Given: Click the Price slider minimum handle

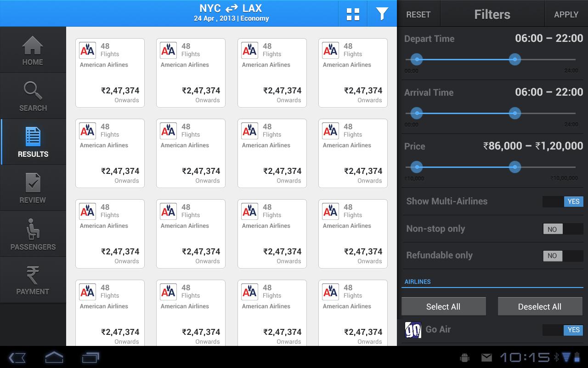Looking at the screenshot, I should coord(417,167).
